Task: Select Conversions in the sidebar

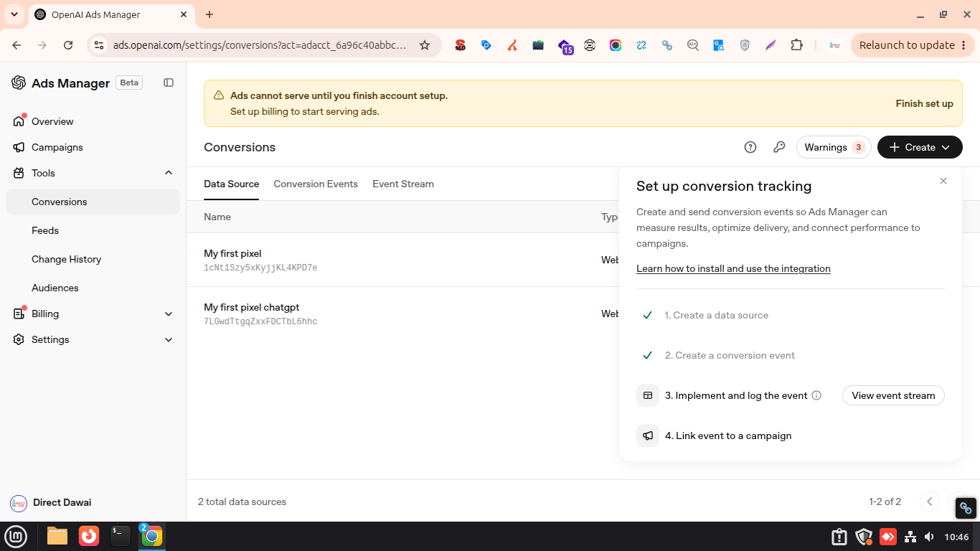Action: [x=93, y=202]
